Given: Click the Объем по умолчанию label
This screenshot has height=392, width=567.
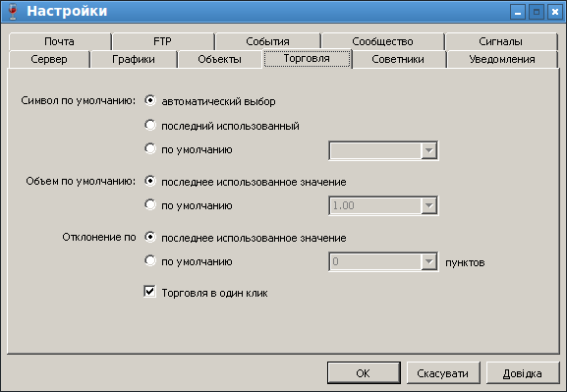Looking at the screenshot, I should (x=81, y=181).
